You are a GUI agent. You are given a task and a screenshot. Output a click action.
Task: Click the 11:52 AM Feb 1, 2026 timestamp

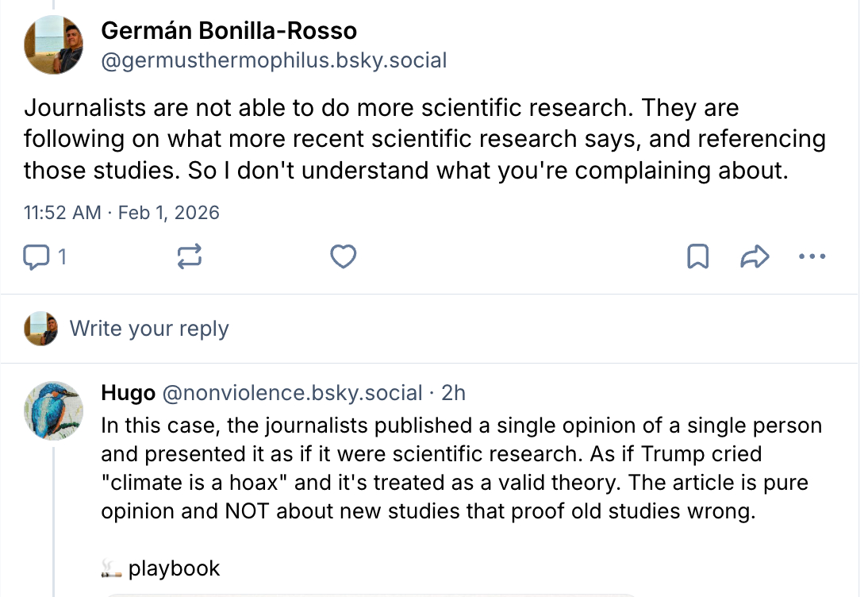click(x=121, y=213)
